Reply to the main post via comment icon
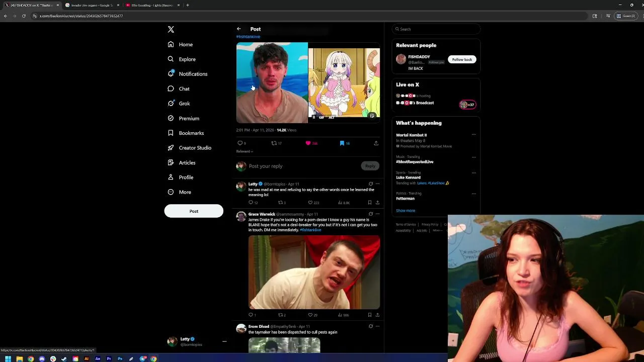Image resolution: width=644 pixels, height=362 pixels. point(240,143)
